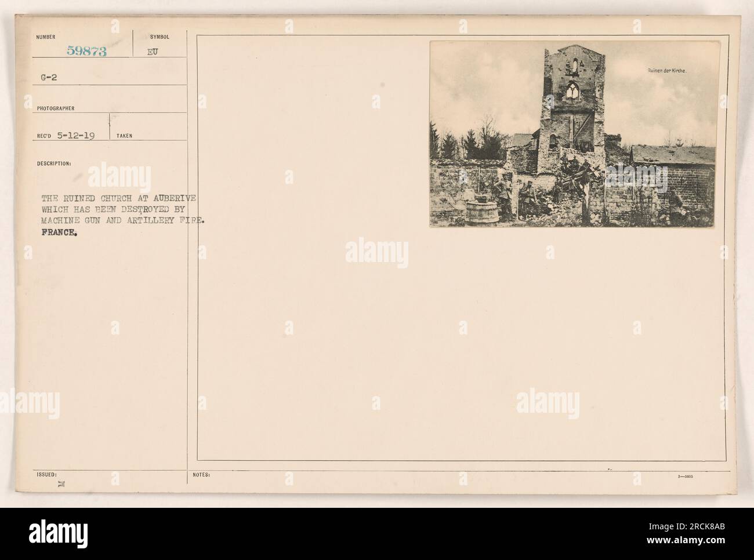Click the TAKEN field label

click(125, 136)
